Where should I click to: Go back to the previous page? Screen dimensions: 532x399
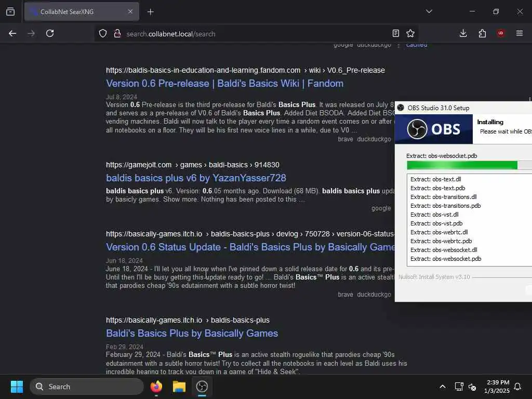pyautogui.click(x=12, y=33)
